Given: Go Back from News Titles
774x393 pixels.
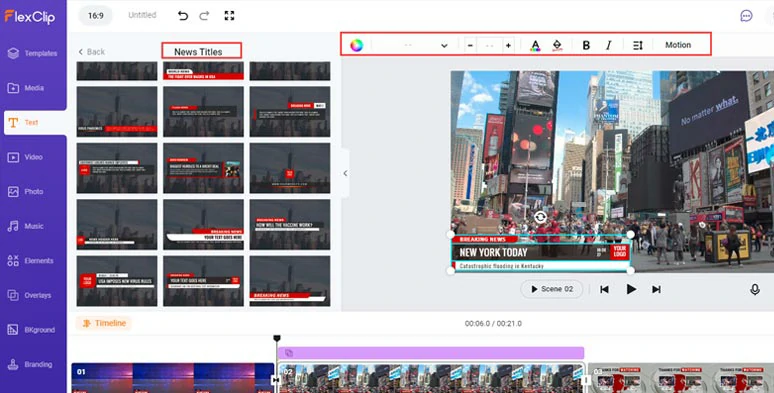Looking at the screenshot, I should [91, 52].
